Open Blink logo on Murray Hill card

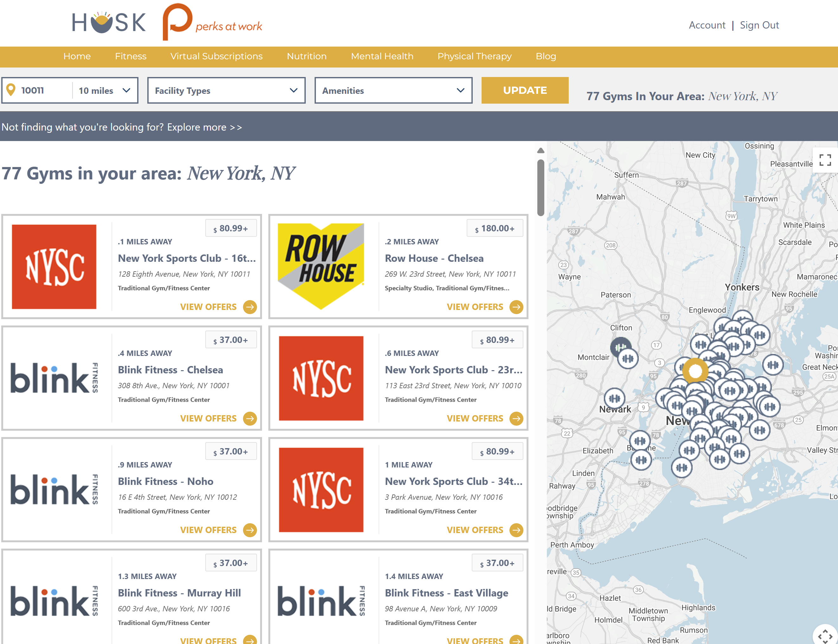[54, 601]
